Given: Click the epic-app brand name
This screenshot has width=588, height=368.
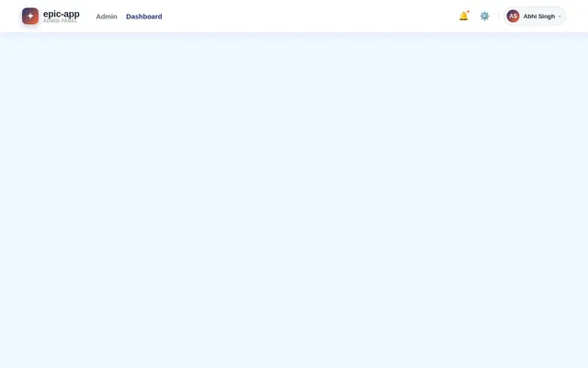Looking at the screenshot, I should point(62,14).
